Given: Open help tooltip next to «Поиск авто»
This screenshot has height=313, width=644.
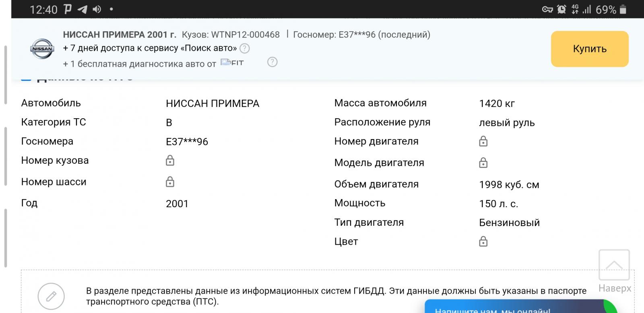Looking at the screenshot, I should [244, 49].
